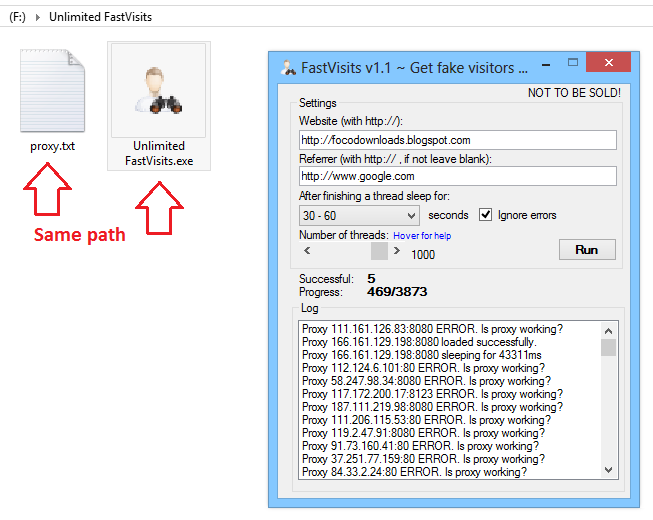Click the Website URL input field
The height and width of the screenshot is (520, 653).
(458, 140)
